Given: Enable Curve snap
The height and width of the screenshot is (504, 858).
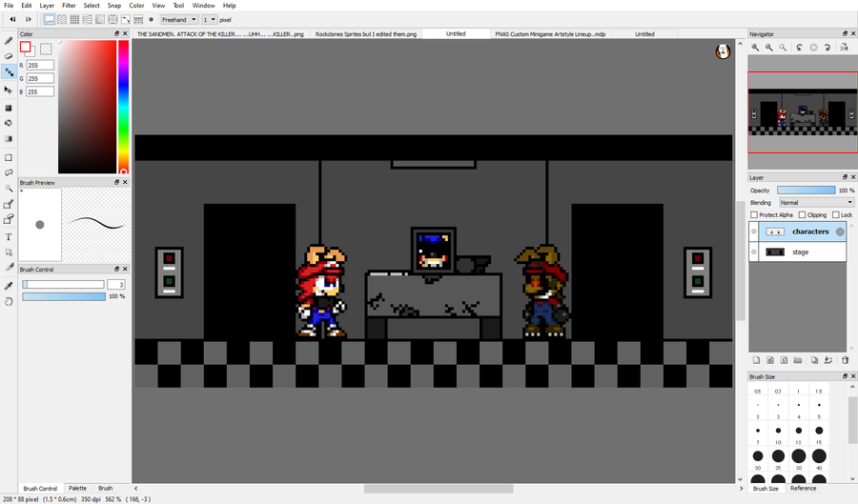Looking at the screenshot, I should [125, 20].
